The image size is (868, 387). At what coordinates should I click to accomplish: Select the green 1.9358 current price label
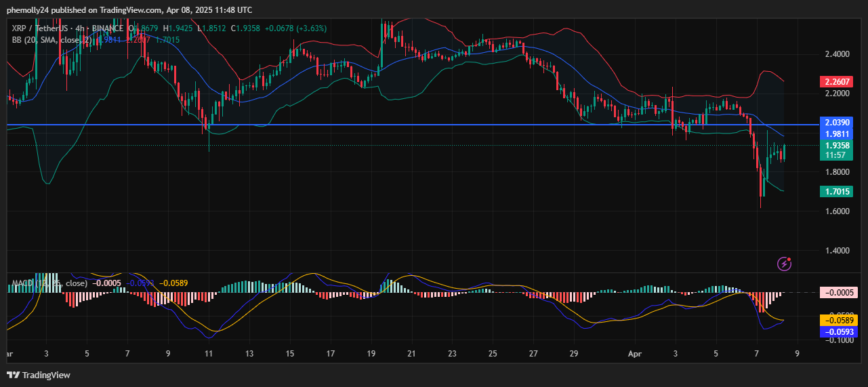point(839,145)
